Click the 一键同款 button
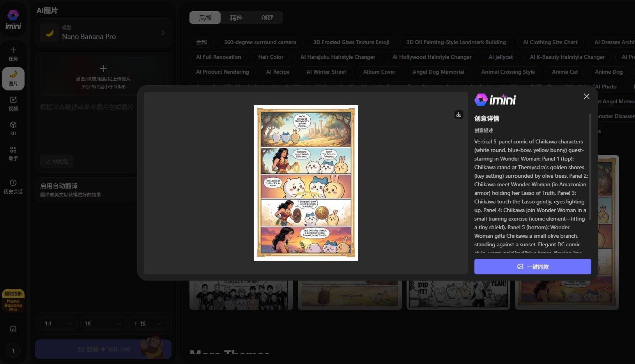Viewport: 635px width, 364px height. click(532, 267)
